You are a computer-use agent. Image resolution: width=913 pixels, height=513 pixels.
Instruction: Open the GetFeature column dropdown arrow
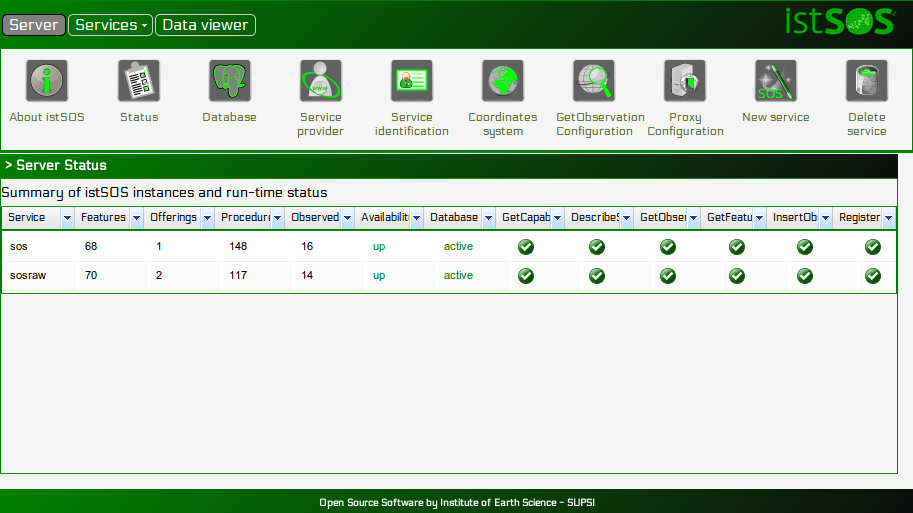point(759,218)
